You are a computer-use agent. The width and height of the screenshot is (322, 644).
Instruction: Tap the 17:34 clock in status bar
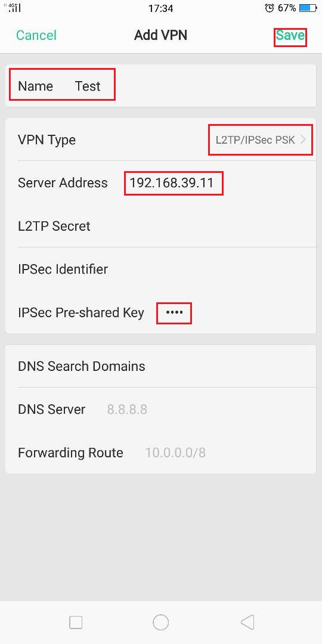pos(160,8)
